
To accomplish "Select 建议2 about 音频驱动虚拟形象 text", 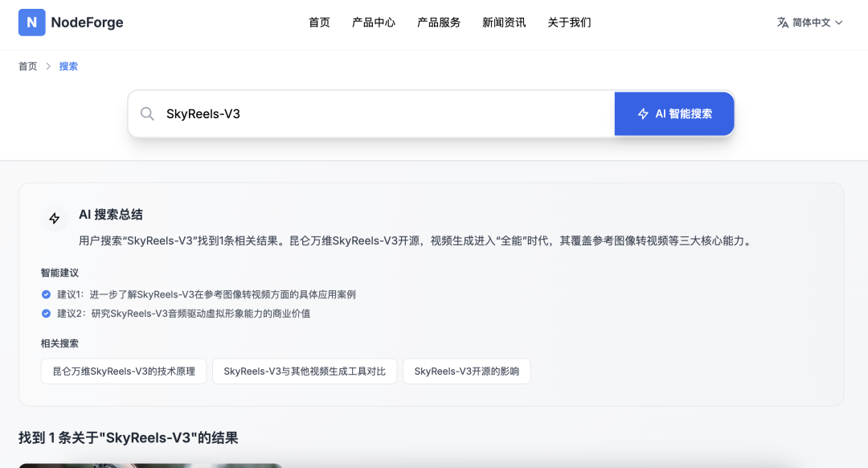I will coord(184,314).
